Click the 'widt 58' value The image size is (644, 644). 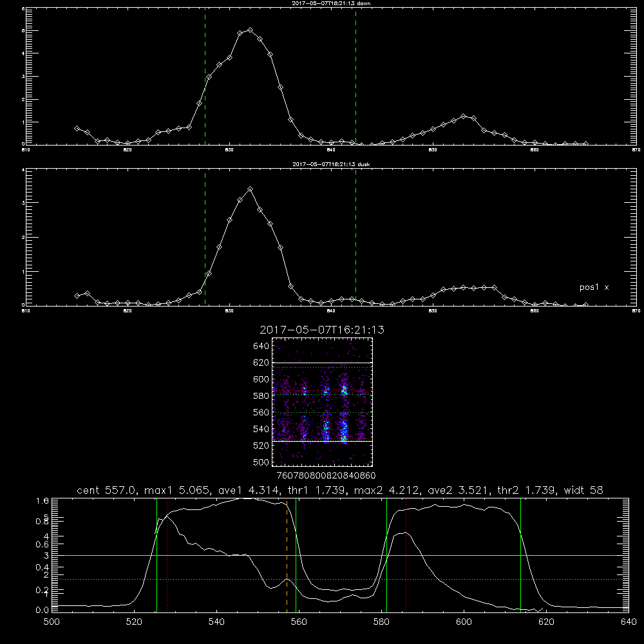click(x=583, y=490)
